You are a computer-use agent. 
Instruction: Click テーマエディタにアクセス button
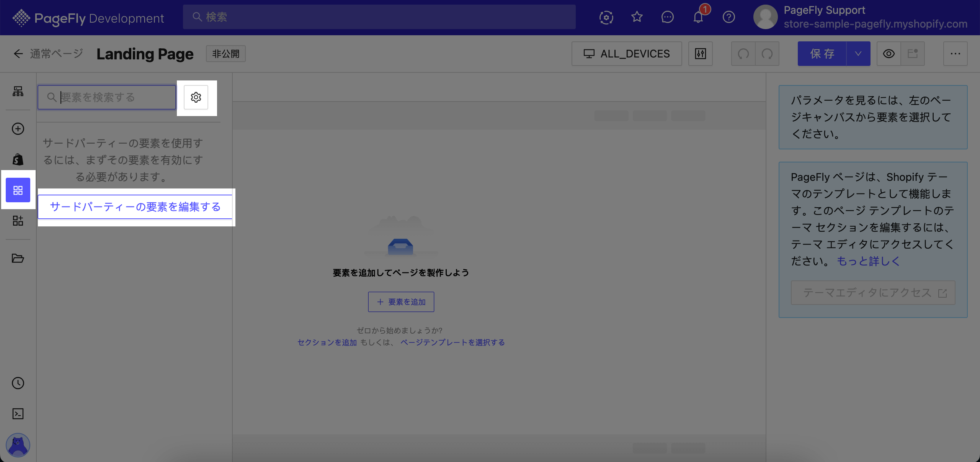tap(873, 293)
